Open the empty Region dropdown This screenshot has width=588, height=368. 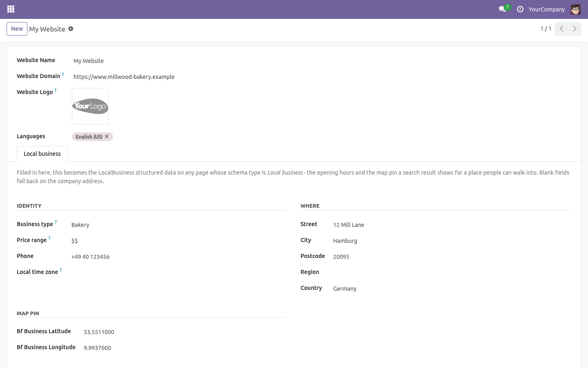coord(451,273)
